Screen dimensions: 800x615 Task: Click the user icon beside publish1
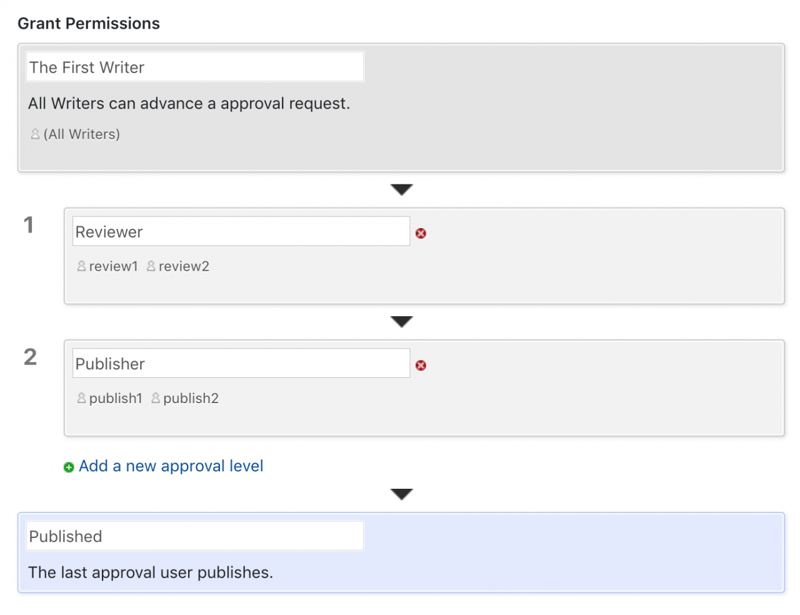pos(82,399)
